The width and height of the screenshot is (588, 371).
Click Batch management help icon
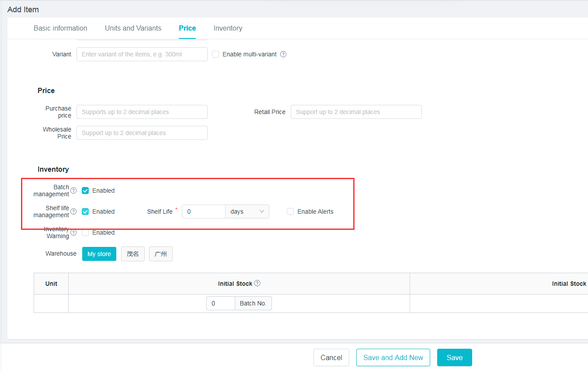point(73,191)
